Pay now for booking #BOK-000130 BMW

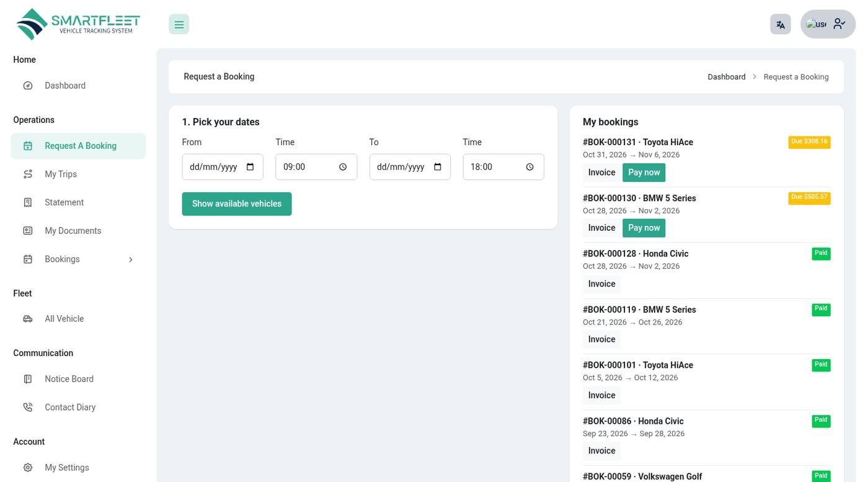(x=644, y=228)
